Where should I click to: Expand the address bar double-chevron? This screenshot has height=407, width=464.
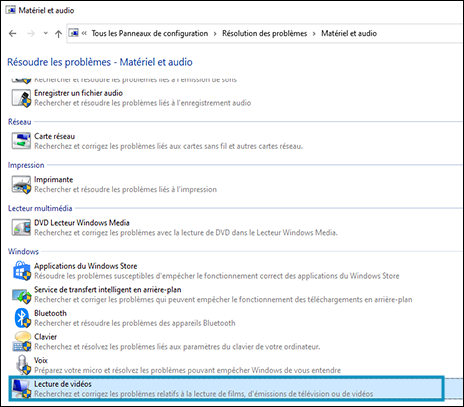coord(84,33)
